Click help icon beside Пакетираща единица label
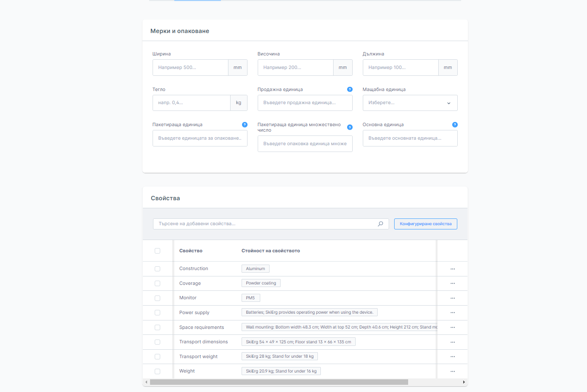 [x=245, y=124]
